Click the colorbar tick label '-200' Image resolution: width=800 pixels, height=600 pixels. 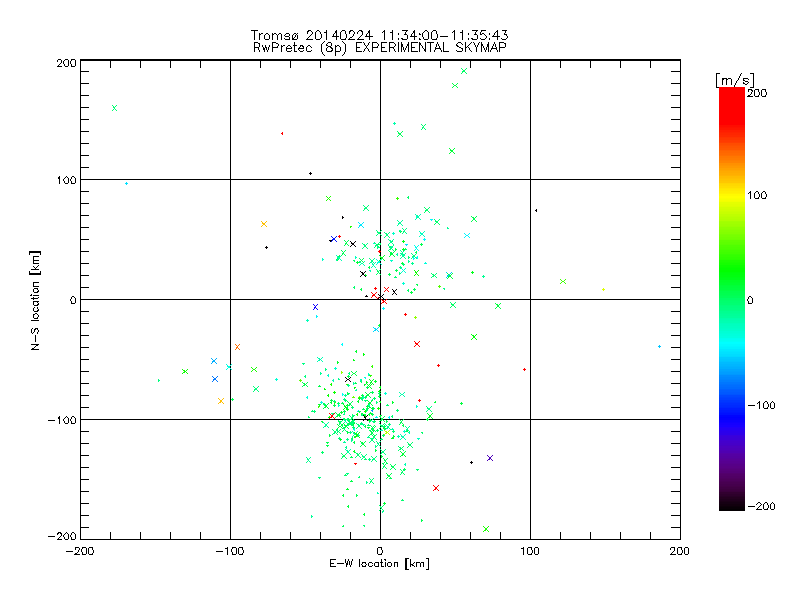761,506
